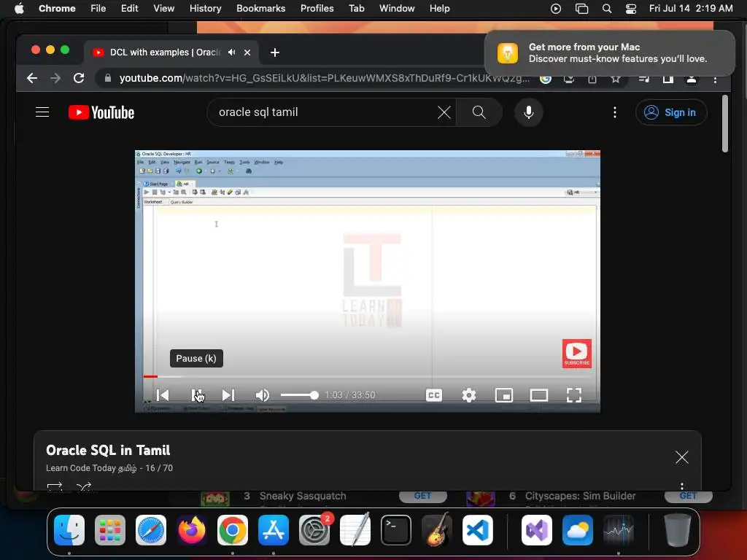Screen dimensions: 747x560
Task: Open the Bookmarks menu
Action: pos(260,9)
